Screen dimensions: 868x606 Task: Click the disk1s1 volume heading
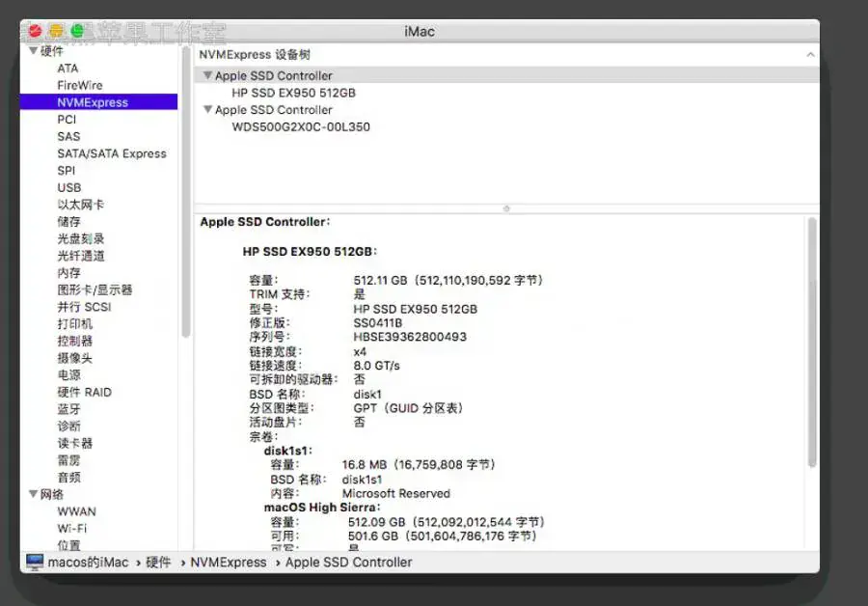click(287, 451)
